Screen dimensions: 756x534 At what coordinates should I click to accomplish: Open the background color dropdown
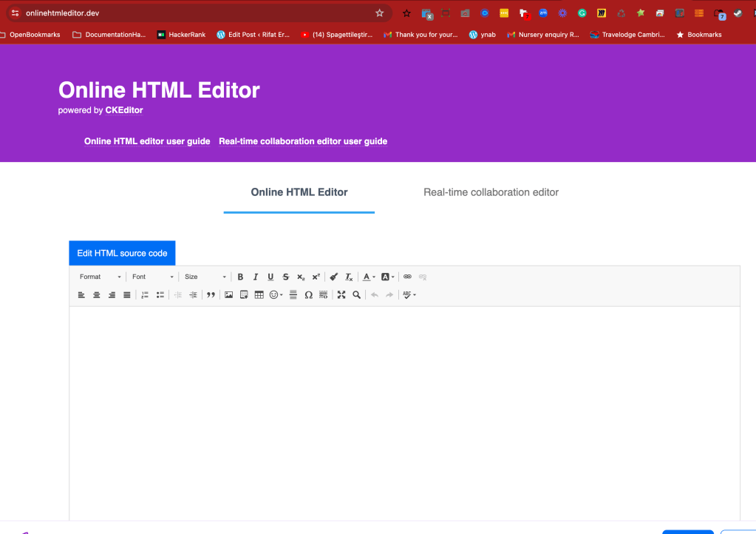click(x=388, y=277)
